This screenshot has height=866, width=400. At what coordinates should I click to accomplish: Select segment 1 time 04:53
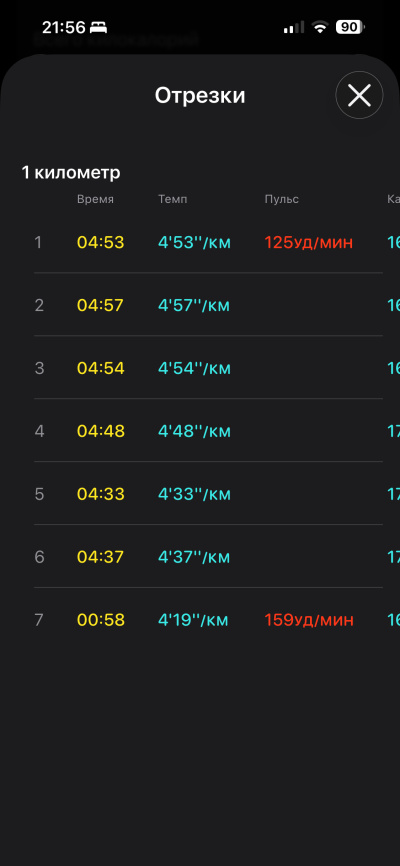(101, 242)
